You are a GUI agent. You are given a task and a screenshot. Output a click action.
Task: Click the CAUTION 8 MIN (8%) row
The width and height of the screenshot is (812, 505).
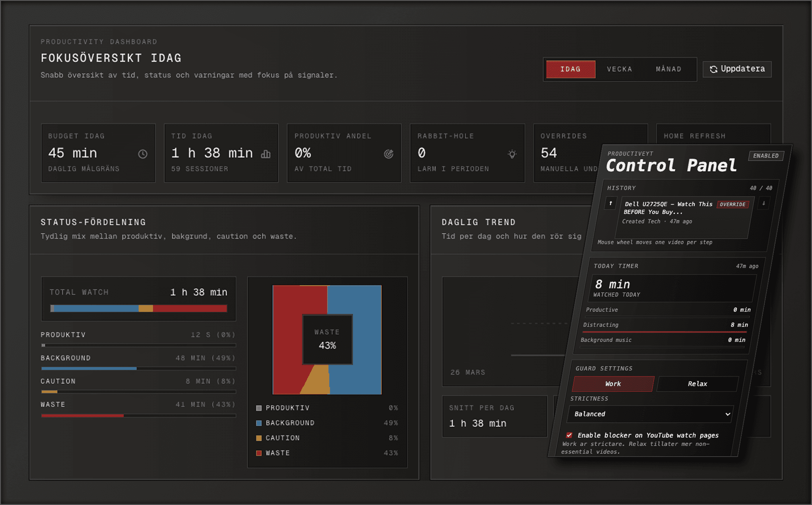(138, 386)
